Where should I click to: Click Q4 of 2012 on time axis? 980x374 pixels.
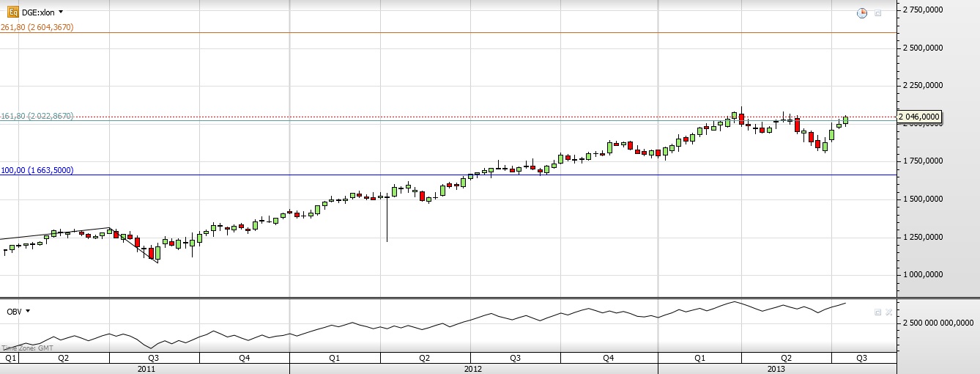(609, 359)
